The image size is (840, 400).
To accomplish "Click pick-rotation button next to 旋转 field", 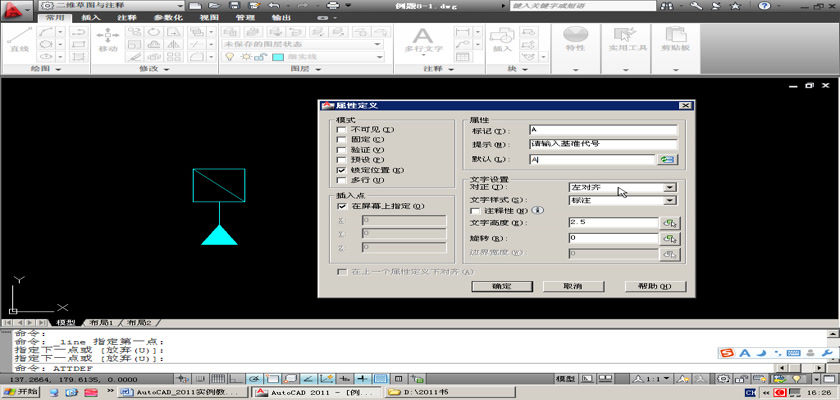I will (670, 239).
